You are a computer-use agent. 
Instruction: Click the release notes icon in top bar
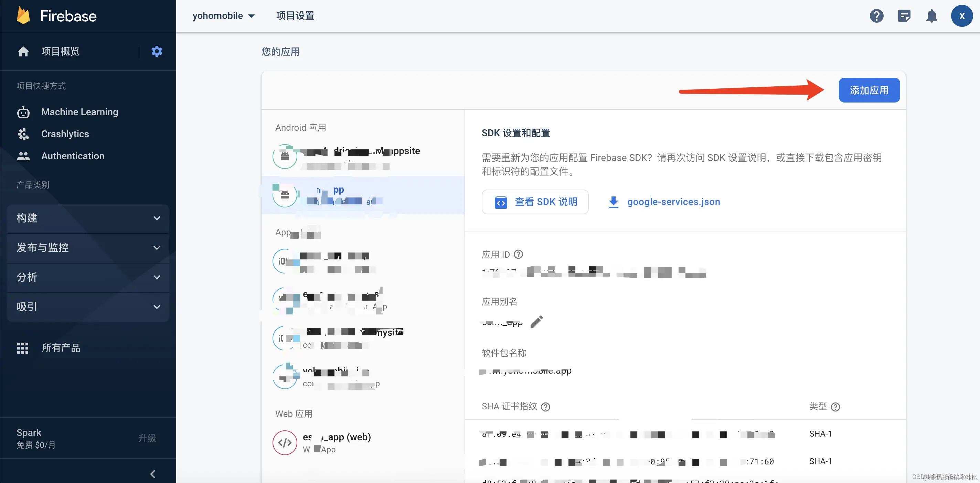tap(904, 15)
